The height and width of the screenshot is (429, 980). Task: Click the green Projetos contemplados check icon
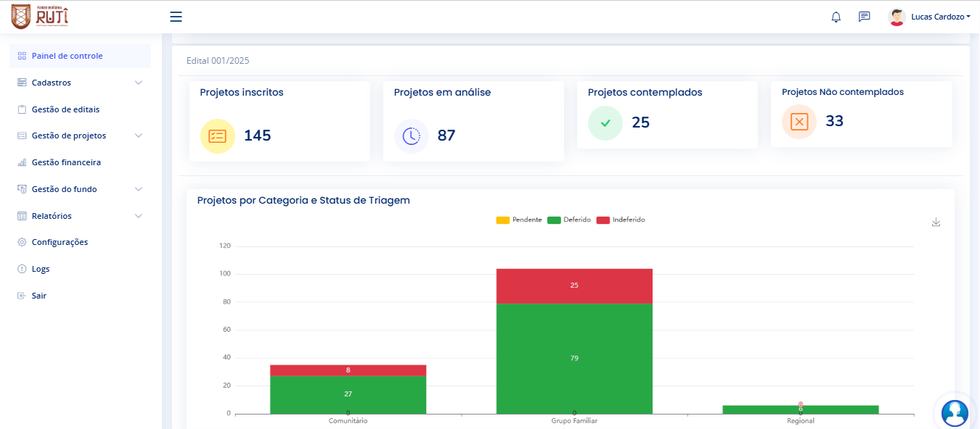coord(605,123)
